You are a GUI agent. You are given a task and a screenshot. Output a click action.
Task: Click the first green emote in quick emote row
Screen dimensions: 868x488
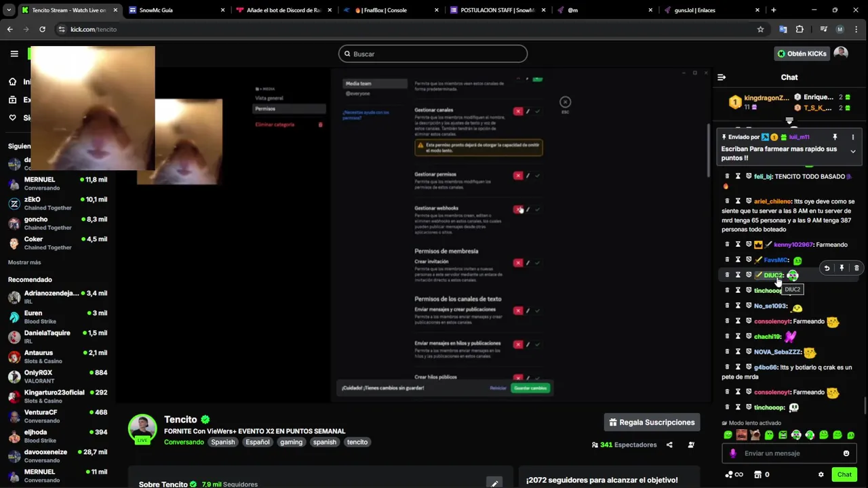pyautogui.click(x=728, y=435)
